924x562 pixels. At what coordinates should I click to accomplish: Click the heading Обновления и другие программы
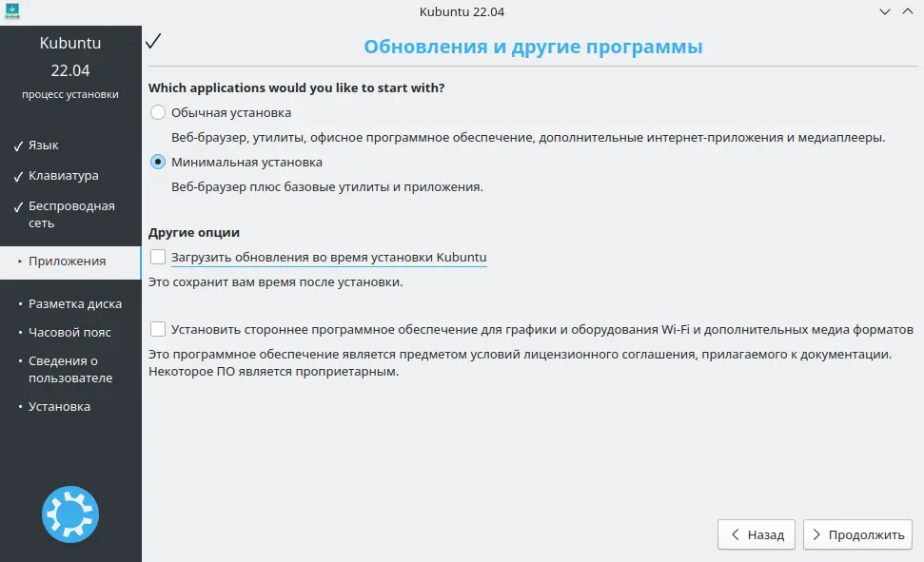click(533, 47)
